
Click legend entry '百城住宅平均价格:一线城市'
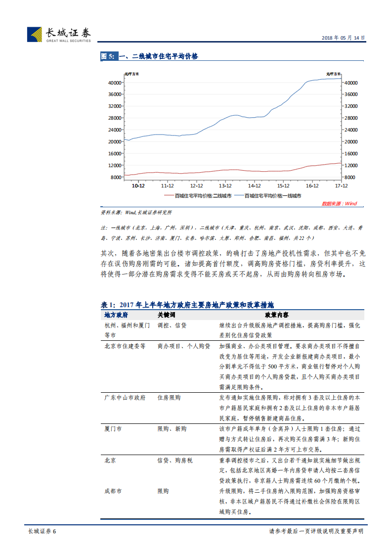pos(268,196)
